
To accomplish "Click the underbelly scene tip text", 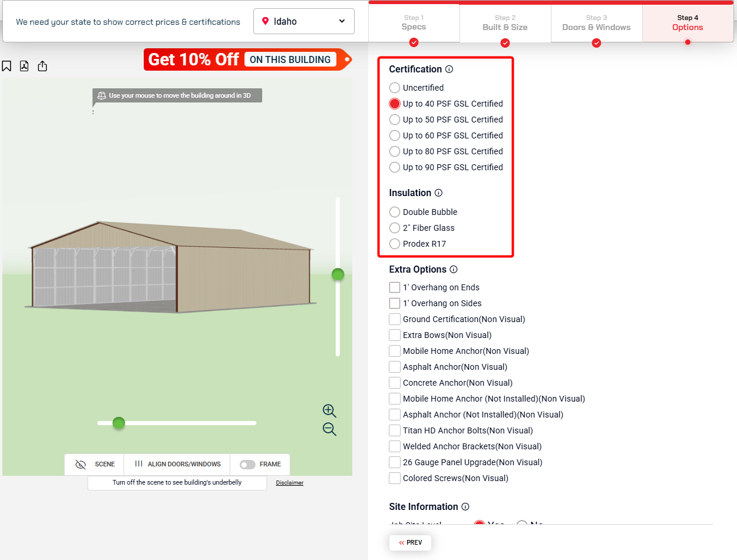I will pyautogui.click(x=177, y=483).
